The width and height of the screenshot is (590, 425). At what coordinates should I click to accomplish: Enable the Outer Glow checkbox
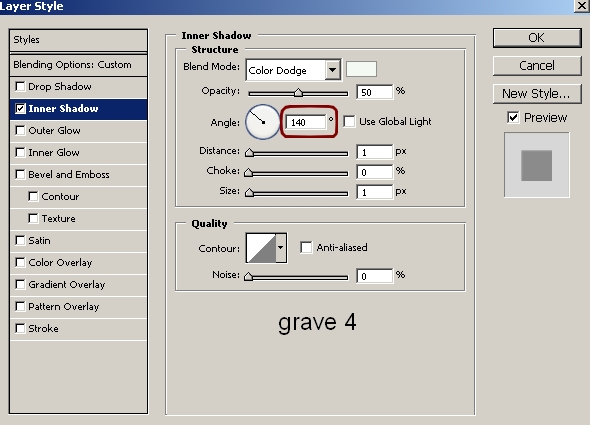[20, 131]
